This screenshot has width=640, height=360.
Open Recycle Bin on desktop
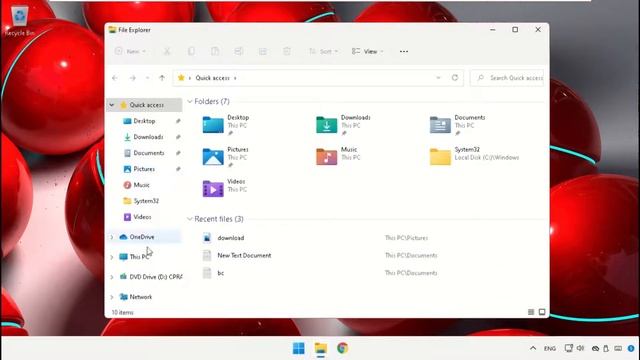coord(19,21)
